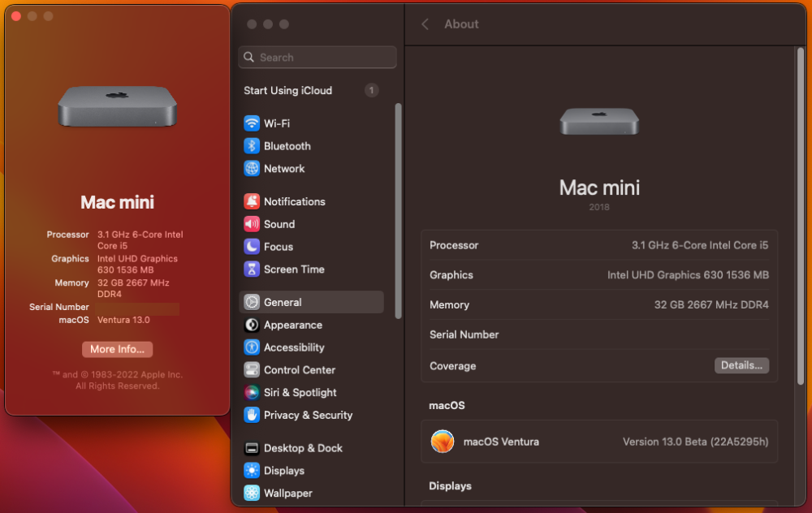Select the Displays sun icon
This screenshot has height=513, width=812.
coord(252,471)
